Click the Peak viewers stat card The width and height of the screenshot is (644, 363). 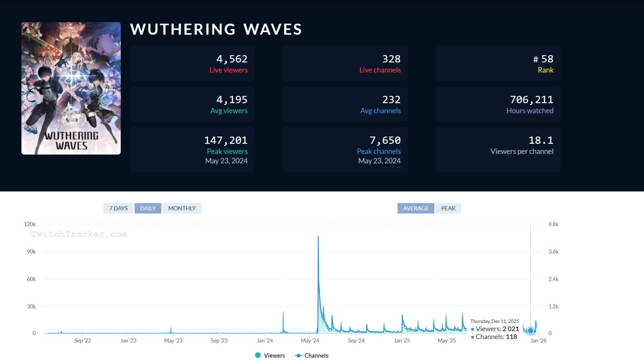[x=192, y=149]
